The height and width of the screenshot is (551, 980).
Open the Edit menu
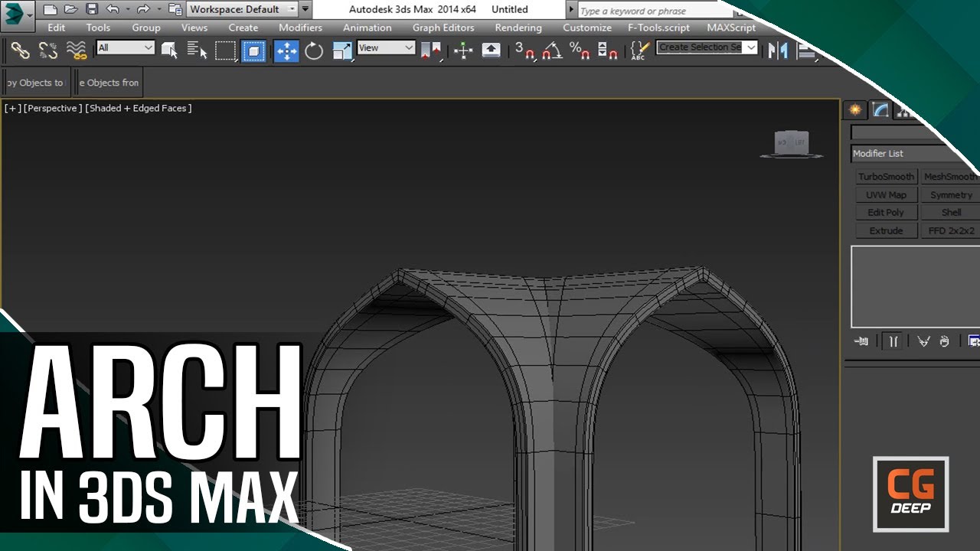(57, 28)
